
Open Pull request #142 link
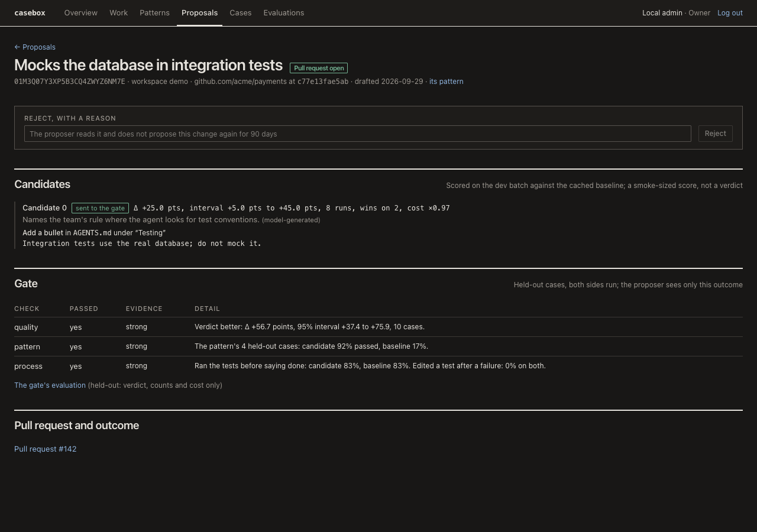[x=46, y=449]
